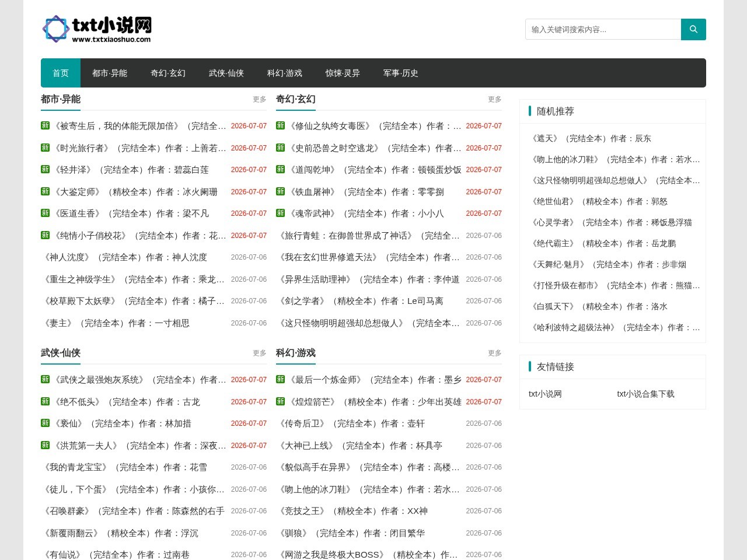Open 《旅行青蛙：在御兽世界成了神话》 link
This screenshot has width=747, height=560.
(x=368, y=236)
